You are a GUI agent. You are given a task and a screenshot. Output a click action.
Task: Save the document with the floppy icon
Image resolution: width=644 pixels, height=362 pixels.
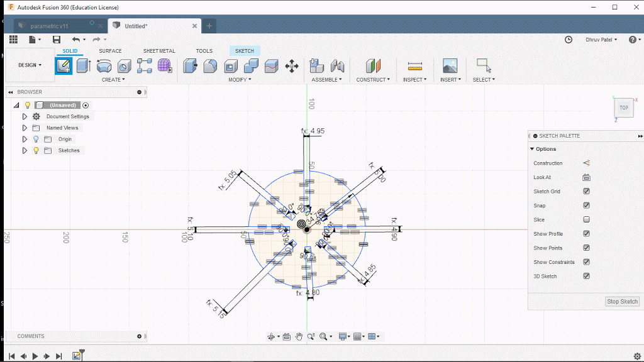tap(57, 40)
